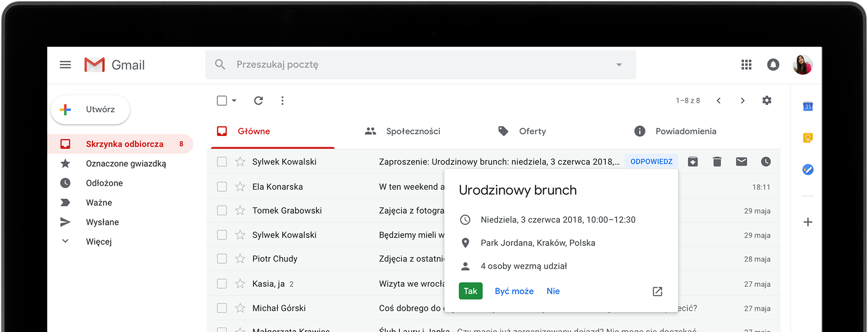This screenshot has width=868, height=332.
Task: Click the Utwórz compose button
Action: (x=90, y=109)
